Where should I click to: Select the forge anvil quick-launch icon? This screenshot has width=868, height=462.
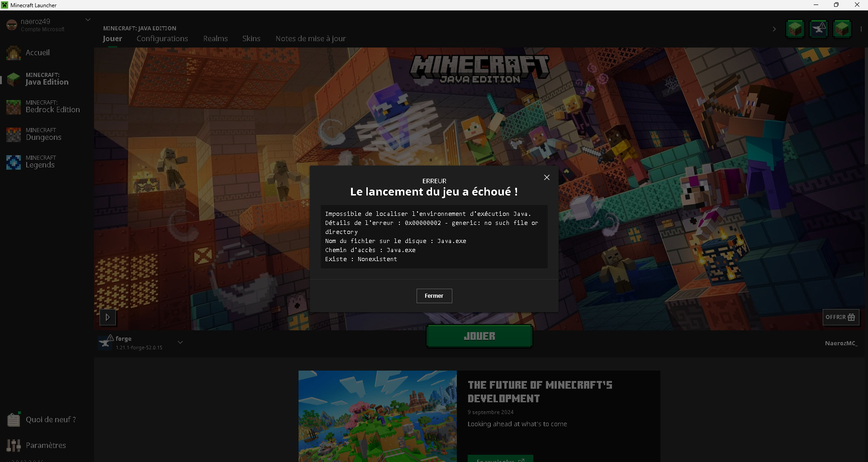(x=818, y=29)
